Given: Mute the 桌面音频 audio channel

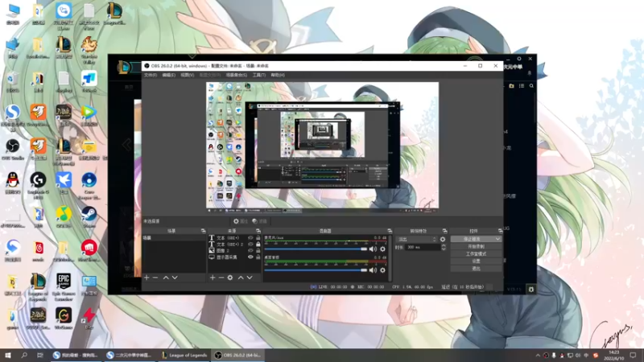Looking at the screenshot, I should coord(373,270).
